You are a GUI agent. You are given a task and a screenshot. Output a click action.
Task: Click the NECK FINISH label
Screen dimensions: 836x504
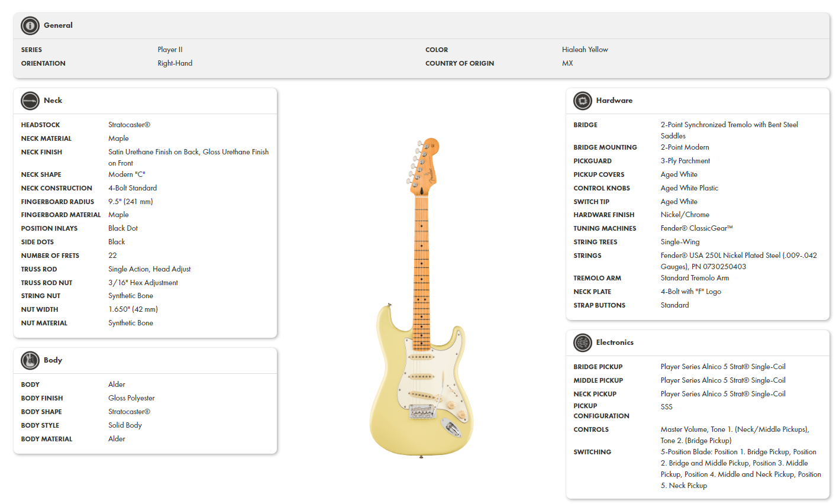pos(41,152)
